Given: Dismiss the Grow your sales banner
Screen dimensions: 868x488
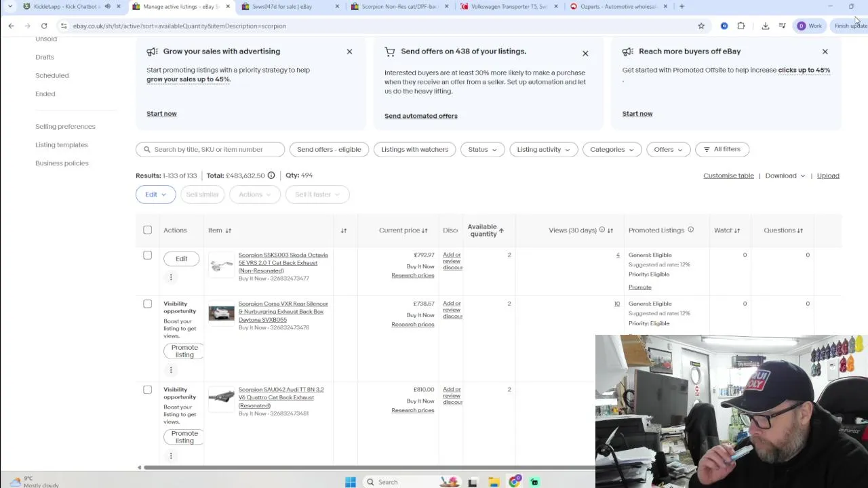Looking at the screenshot, I should [349, 52].
